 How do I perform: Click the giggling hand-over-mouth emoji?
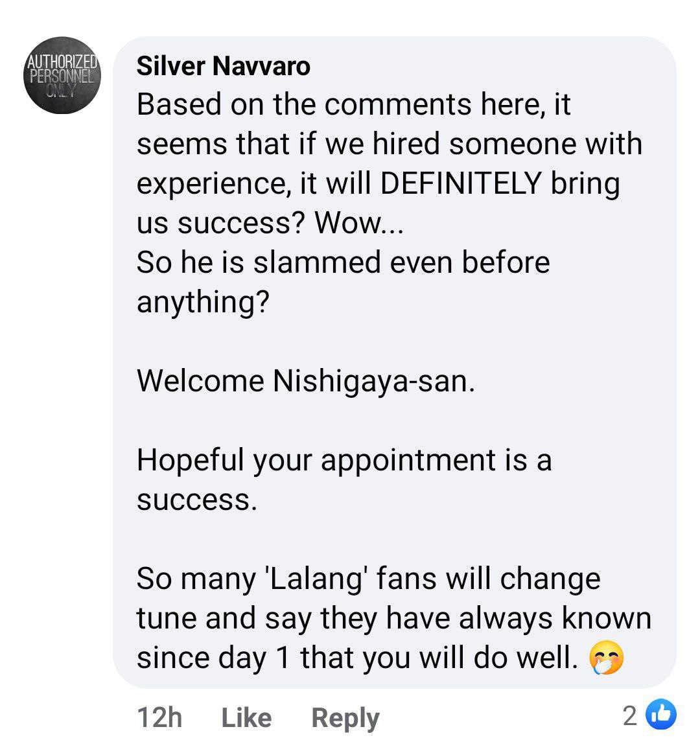click(x=606, y=657)
